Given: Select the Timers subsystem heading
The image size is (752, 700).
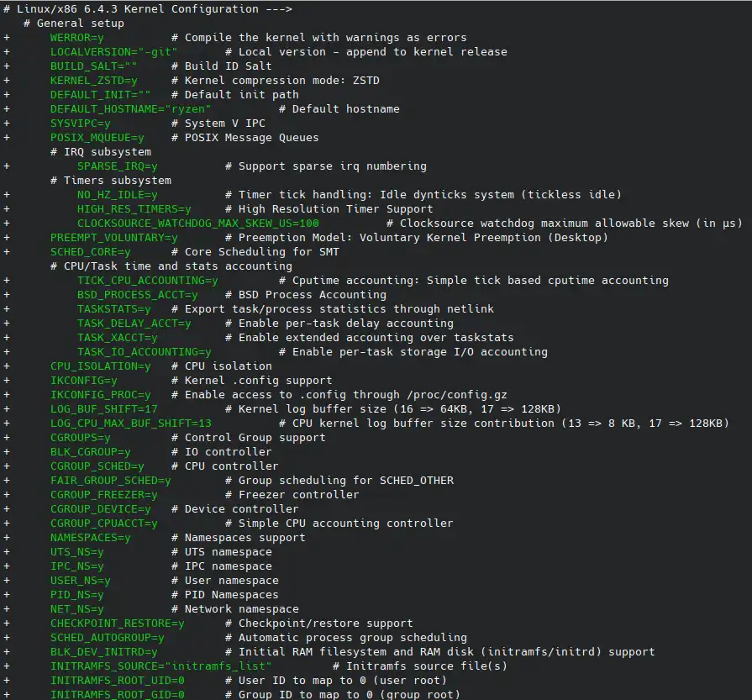Looking at the screenshot, I should 117,181.
